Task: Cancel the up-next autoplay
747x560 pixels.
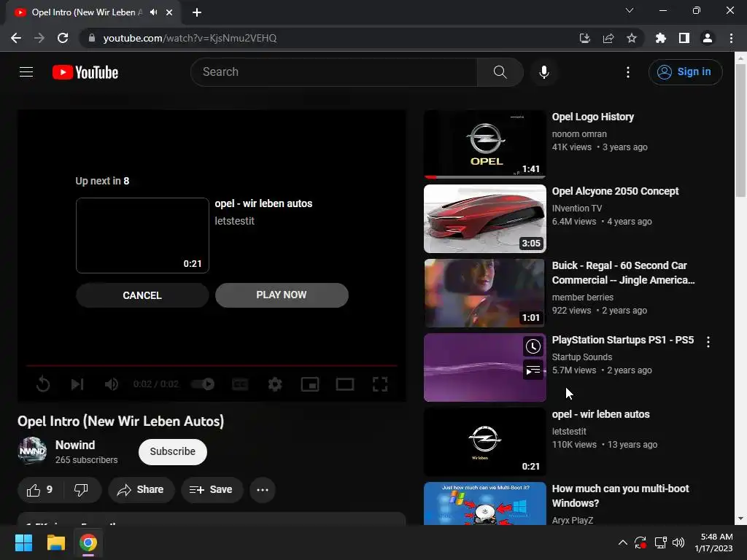Action: (142, 295)
